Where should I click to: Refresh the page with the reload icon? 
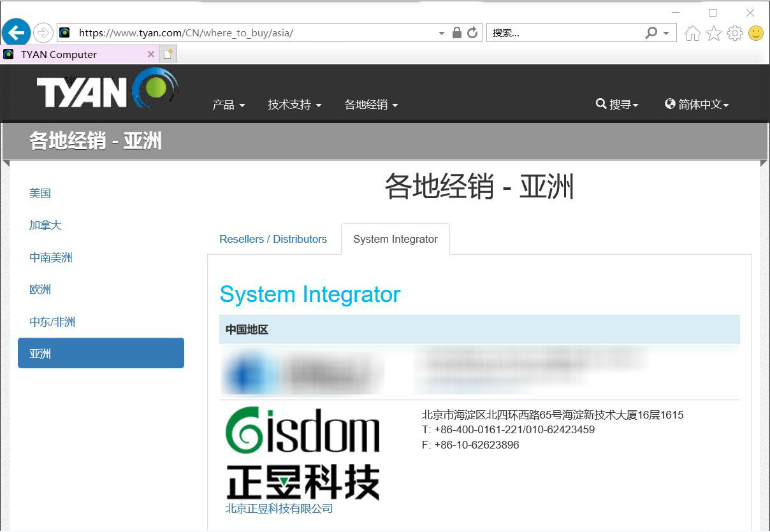472,32
